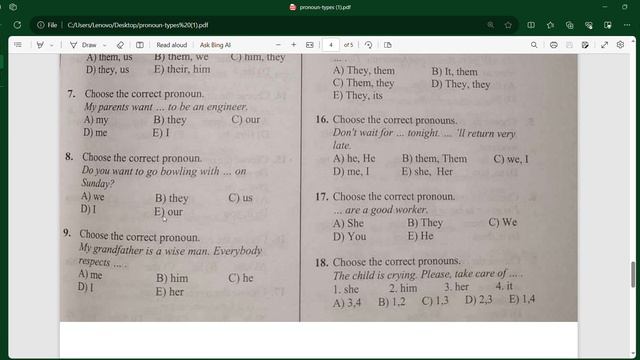Click question 9 answer 'B) him'
640x360 pixels.
pyautogui.click(x=172, y=278)
